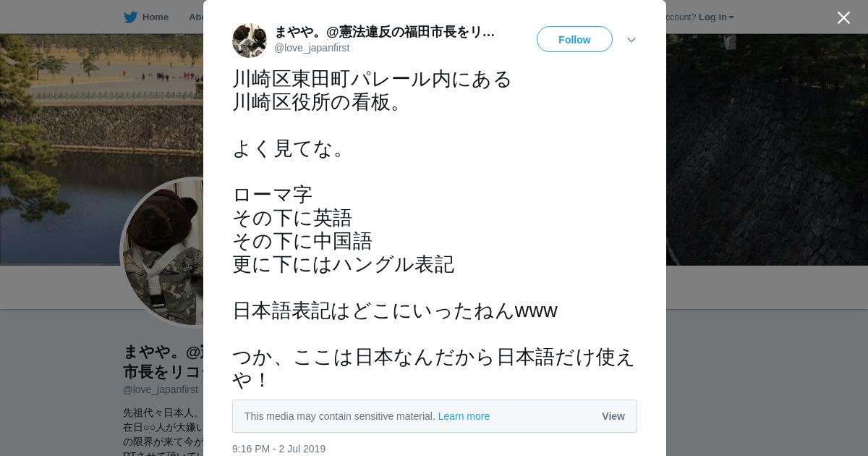Open the Home link in navbar
The image size is (868, 456).
click(155, 17)
